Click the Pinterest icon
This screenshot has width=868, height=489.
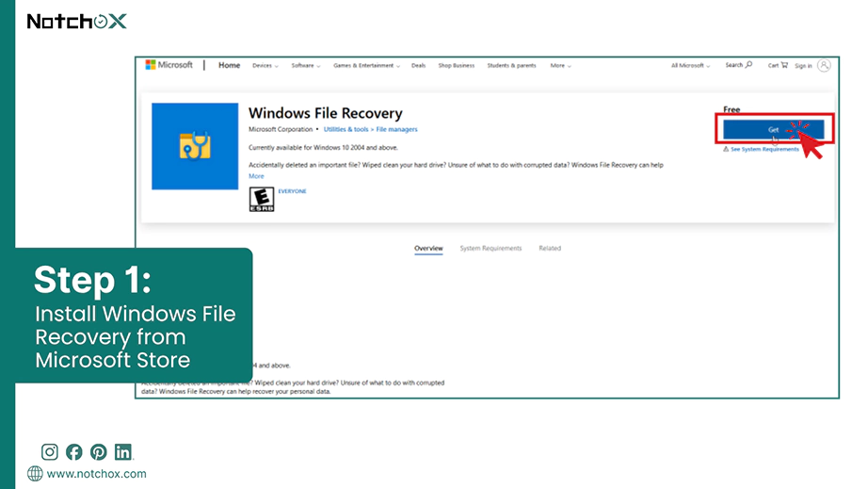click(98, 452)
